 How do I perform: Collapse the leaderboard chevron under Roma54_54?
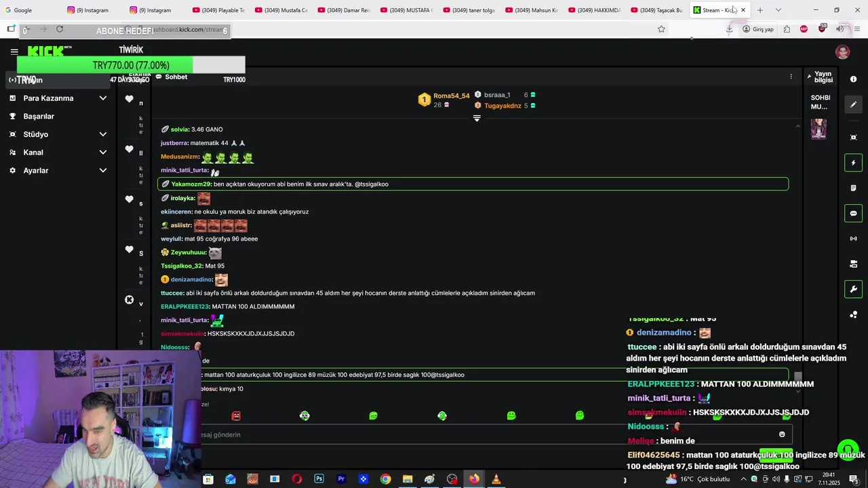point(477,119)
